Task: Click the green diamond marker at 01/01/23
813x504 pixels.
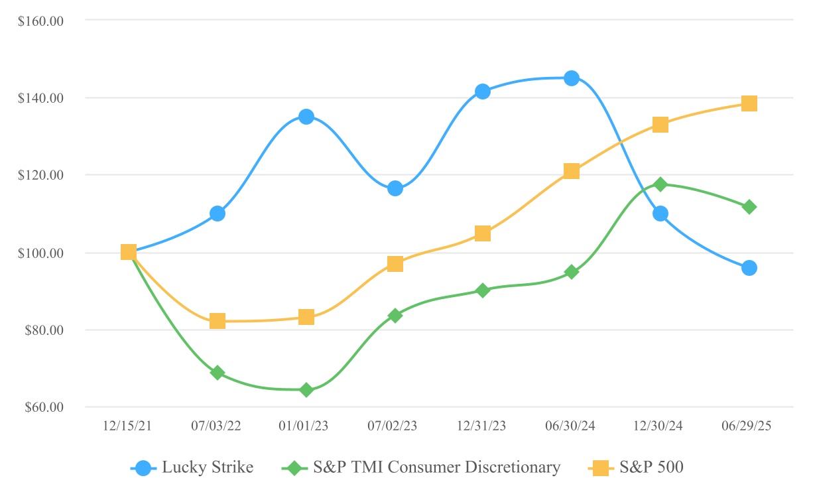Action: (x=306, y=389)
